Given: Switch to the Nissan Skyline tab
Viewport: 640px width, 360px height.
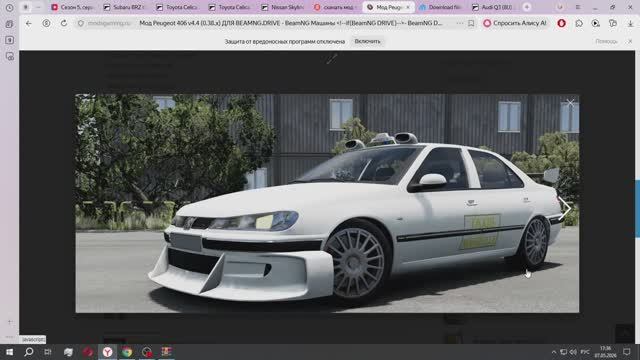Looking at the screenshot, I should [282, 7].
